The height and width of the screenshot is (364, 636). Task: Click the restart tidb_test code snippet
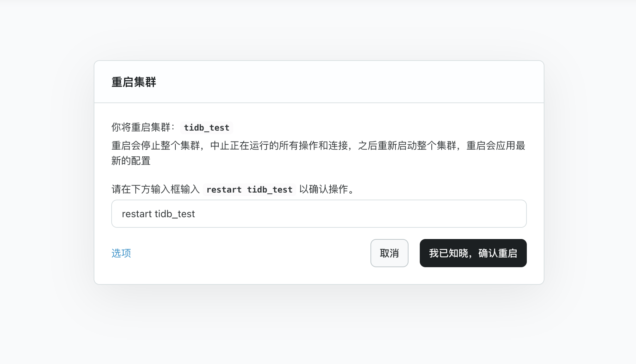click(249, 190)
